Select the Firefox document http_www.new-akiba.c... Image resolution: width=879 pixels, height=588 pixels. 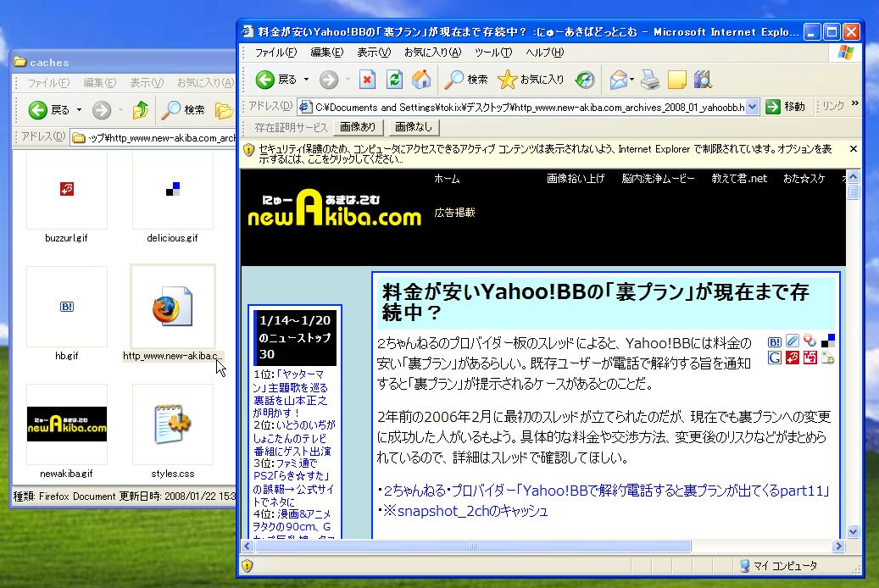173,313
